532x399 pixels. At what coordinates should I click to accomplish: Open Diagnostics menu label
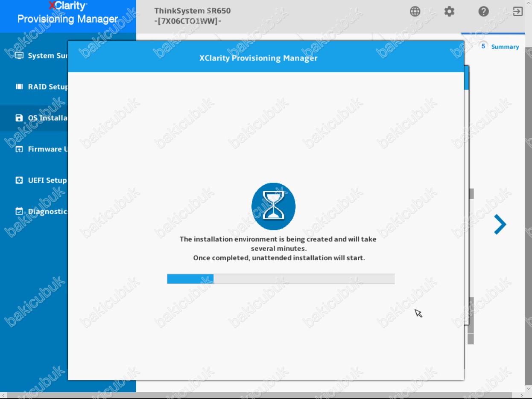point(47,211)
